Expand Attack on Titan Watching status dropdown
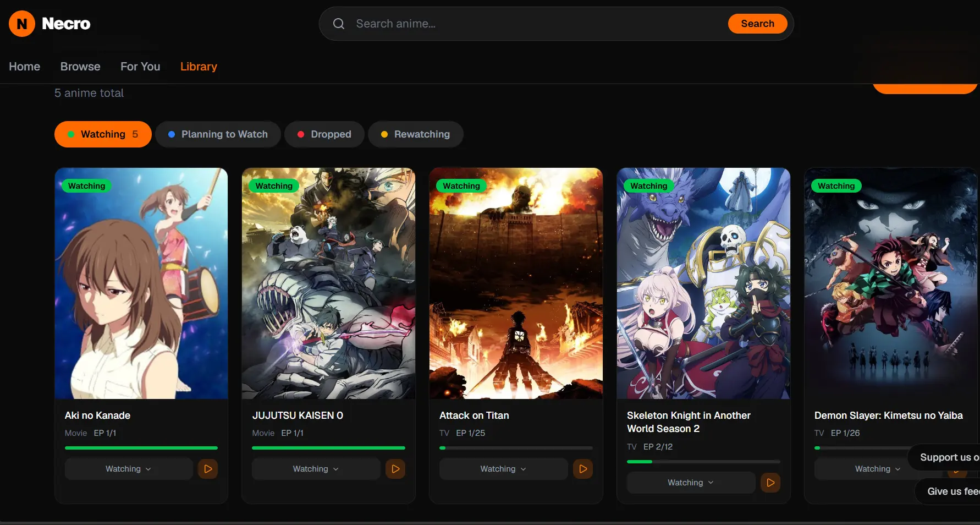Viewport: 980px width, 525px height. [503, 469]
